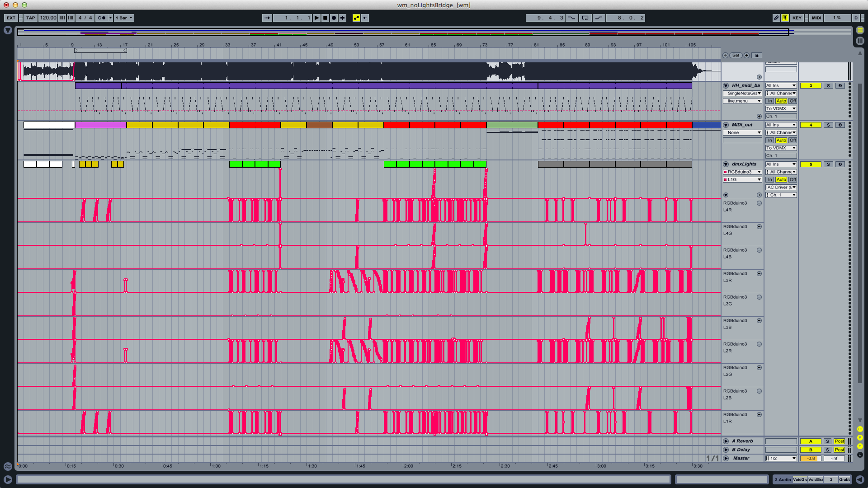Open HH_midi_ba To VDMX output dropdown

(x=781, y=108)
